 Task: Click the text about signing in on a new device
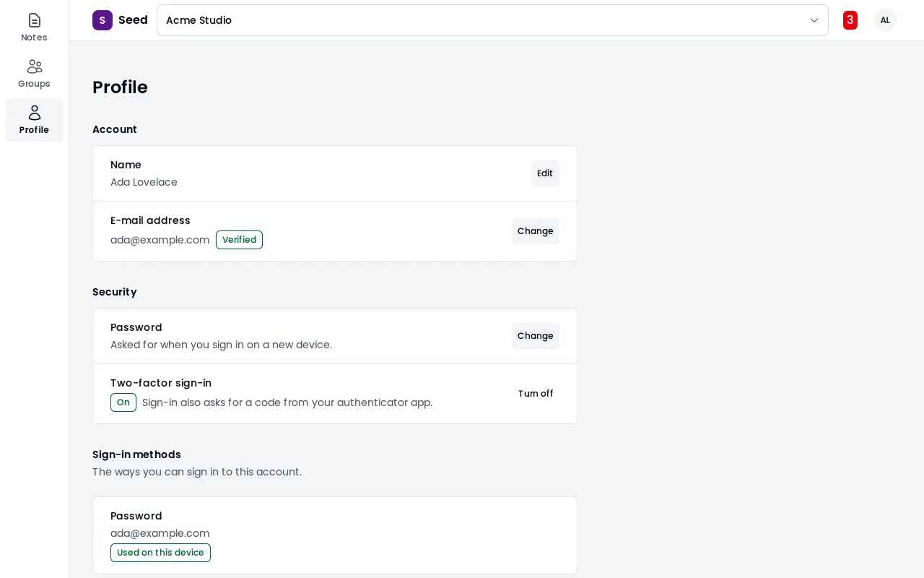(221, 345)
